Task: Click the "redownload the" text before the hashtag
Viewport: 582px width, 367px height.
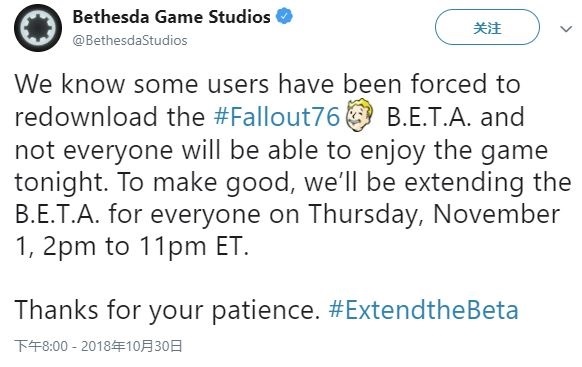Action: pos(110,117)
